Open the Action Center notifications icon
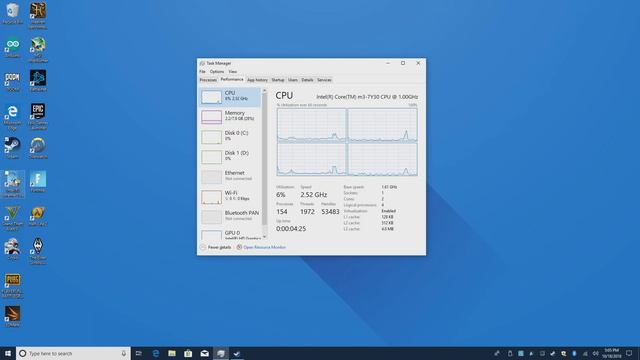The image size is (640, 360). pos(629,353)
